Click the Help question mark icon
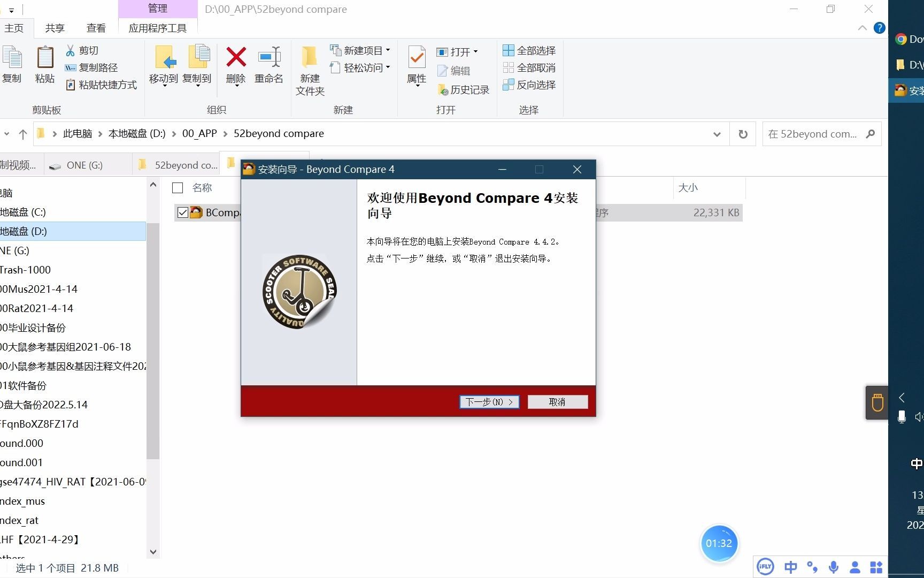The width and height of the screenshot is (924, 578). pos(879,28)
